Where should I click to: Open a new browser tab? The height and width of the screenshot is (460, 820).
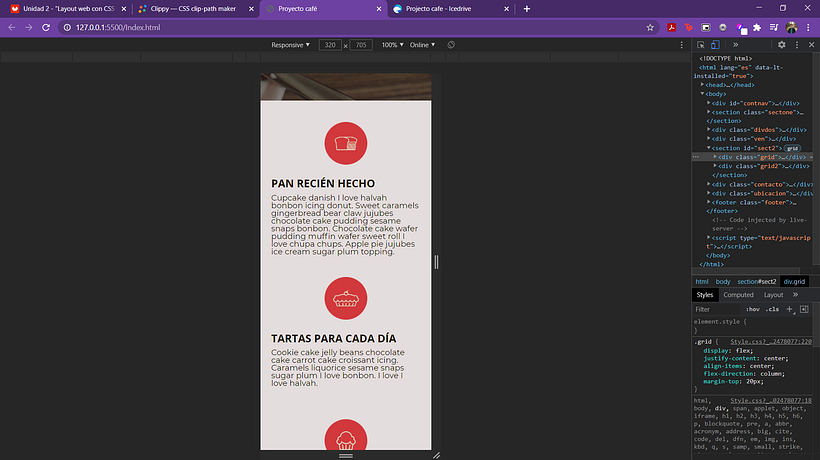click(527, 9)
